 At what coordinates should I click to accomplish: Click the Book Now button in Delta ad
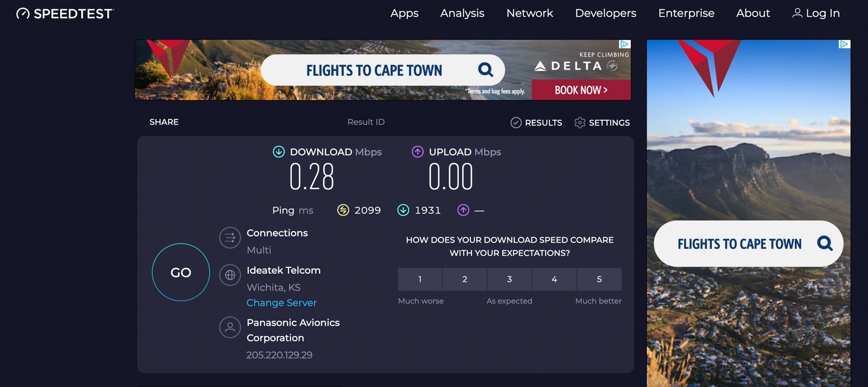581,90
